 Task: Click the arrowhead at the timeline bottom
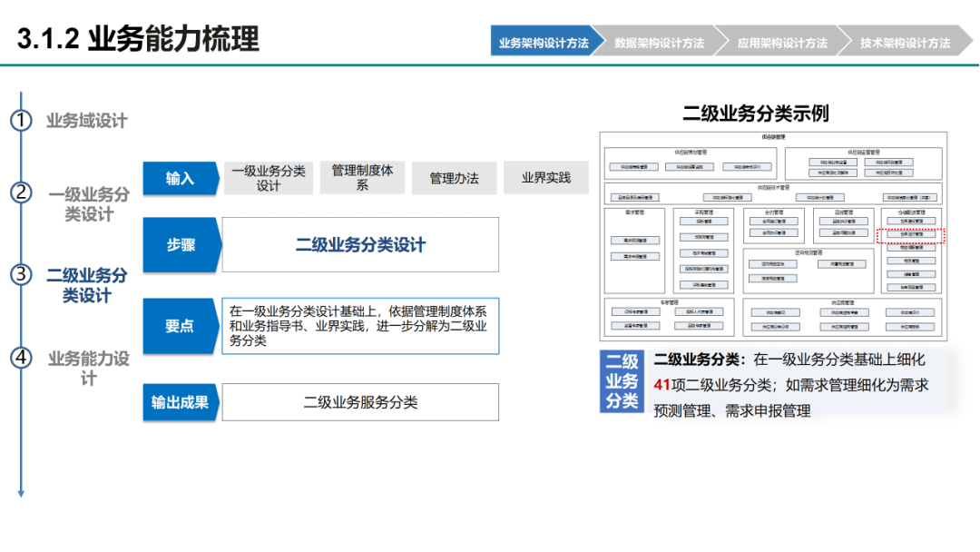click(21, 493)
